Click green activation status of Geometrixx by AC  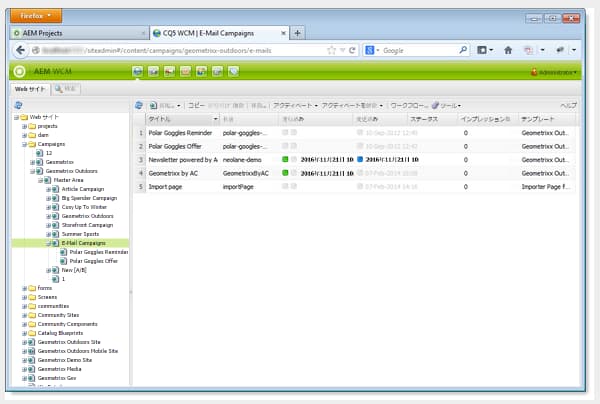point(285,173)
